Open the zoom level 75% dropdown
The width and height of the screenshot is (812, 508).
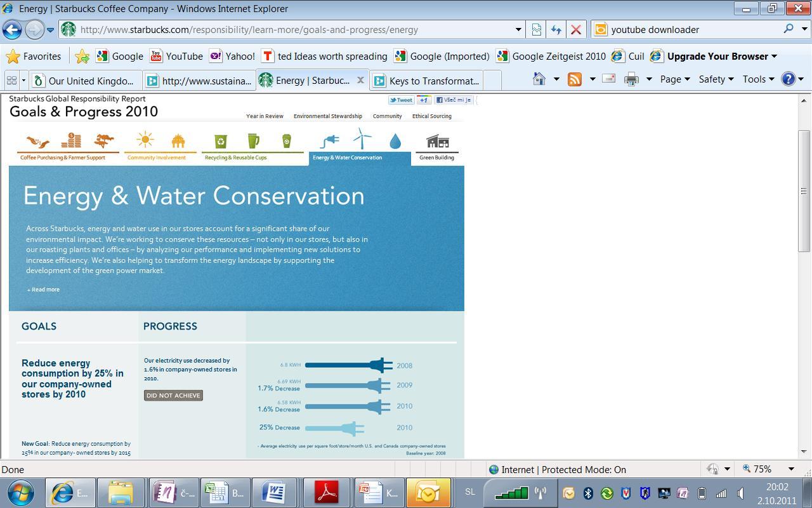pos(791,469)
